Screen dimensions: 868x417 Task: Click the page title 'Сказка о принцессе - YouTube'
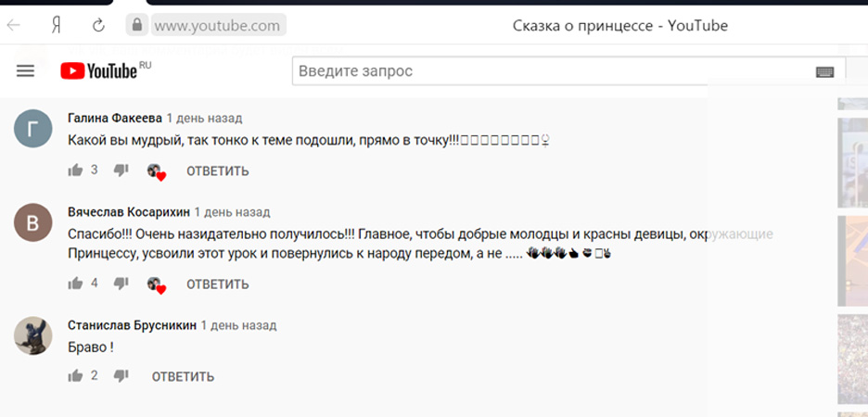click(620, 25)
